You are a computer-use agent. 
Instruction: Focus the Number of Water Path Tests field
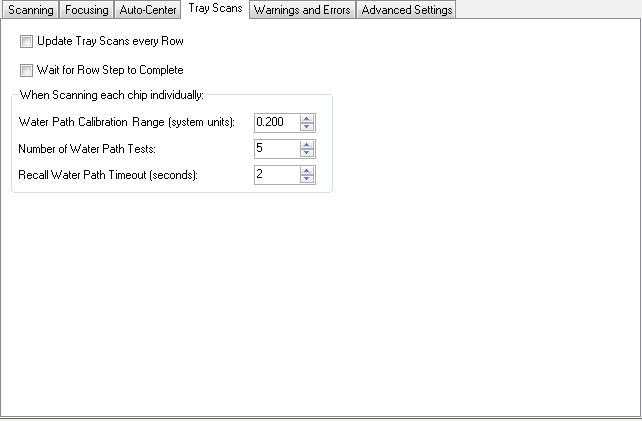276,149
